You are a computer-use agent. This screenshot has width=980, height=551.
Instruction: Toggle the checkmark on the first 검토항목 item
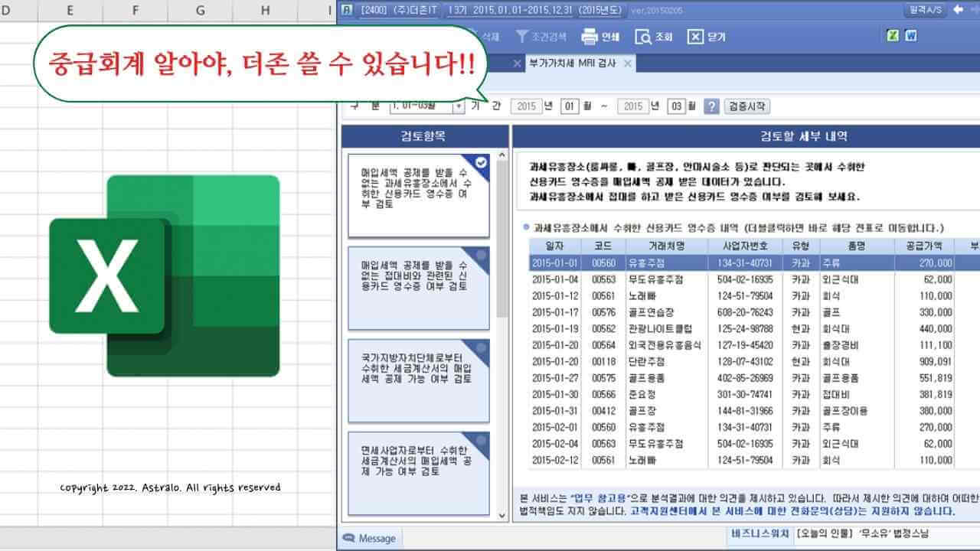[482, 162]
